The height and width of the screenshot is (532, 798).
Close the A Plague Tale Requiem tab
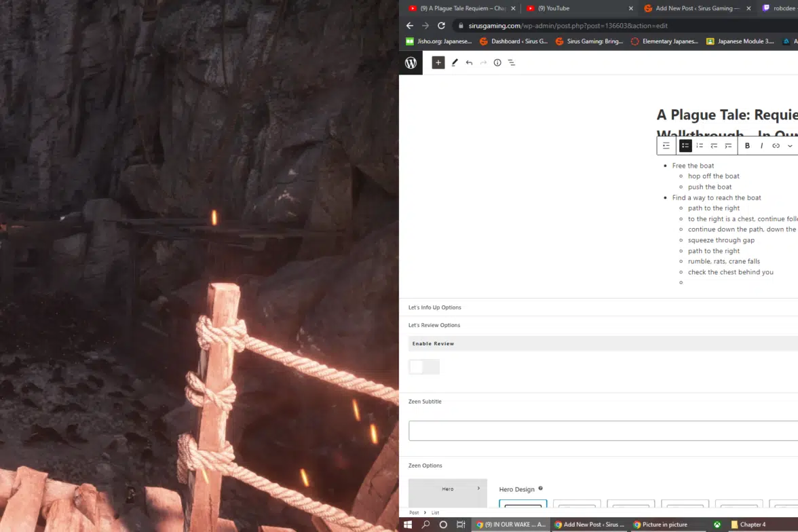point(513,8)
